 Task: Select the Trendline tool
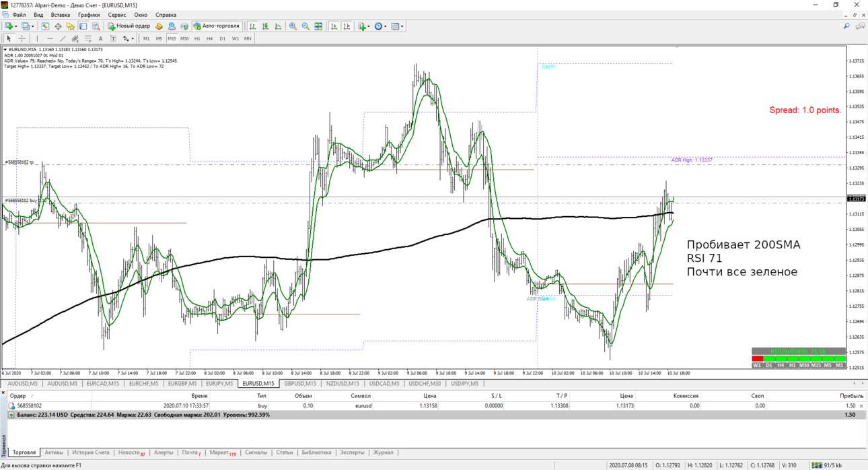(63, 38)
